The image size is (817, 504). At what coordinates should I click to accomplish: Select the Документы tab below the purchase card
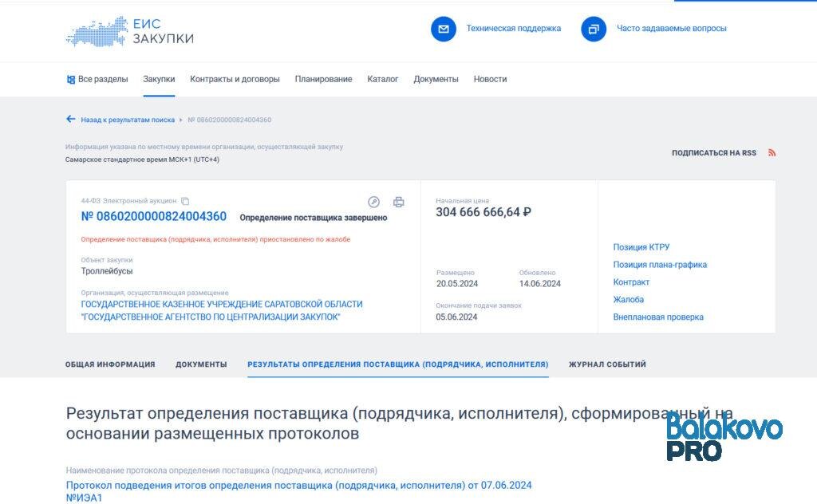pyautogui.click(x=200, y=364)
